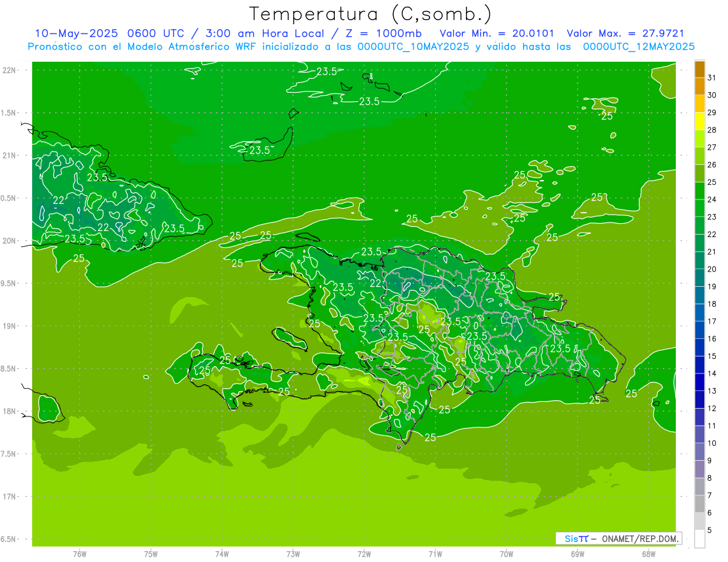Click the '29' value on the color scale
Image resolution: width=728 pixels, height=562 pixels.
[x=712, y=112]
